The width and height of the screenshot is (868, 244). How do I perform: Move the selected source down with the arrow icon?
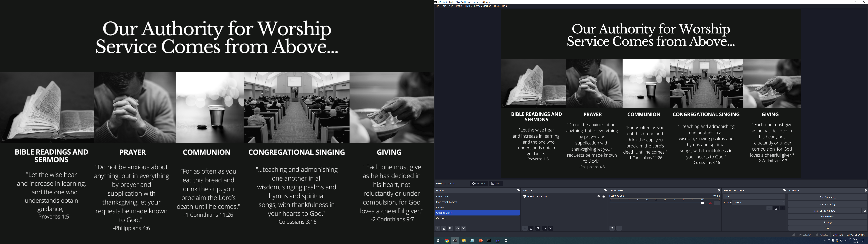[x=551, y=228]
